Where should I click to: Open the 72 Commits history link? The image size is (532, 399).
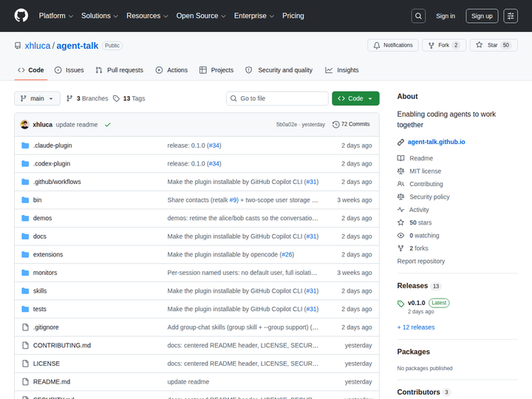[351, 124]
